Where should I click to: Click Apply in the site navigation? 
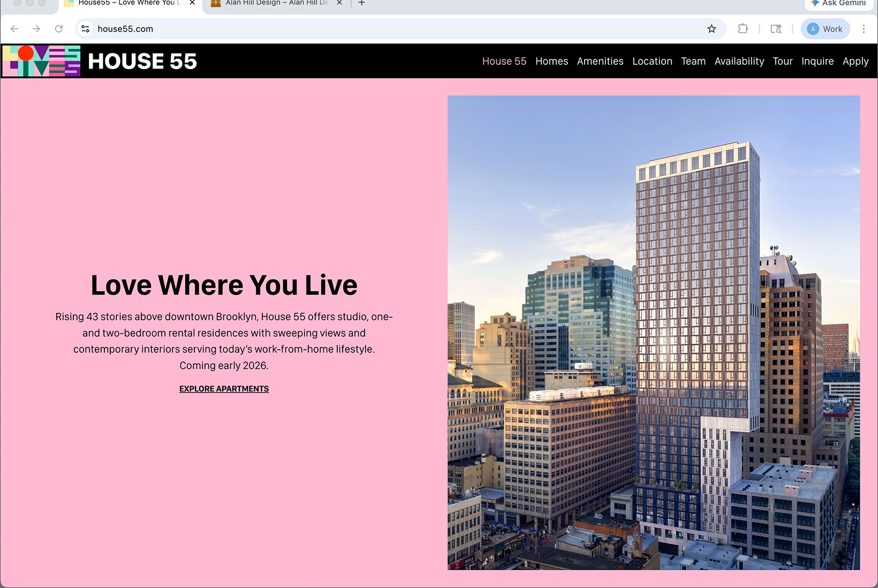click(x=856, y=61)
